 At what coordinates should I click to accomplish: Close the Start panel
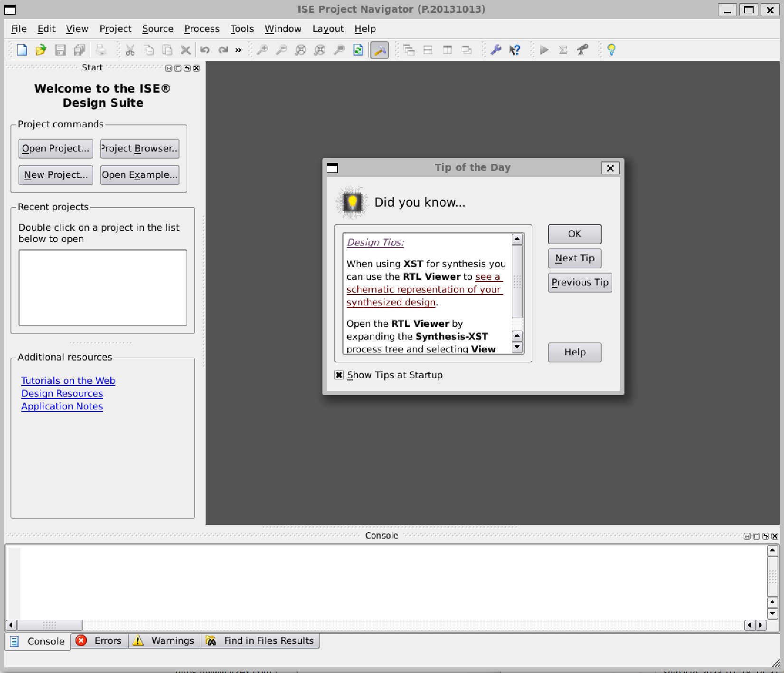pyautogui.click(x=196, y=68)
